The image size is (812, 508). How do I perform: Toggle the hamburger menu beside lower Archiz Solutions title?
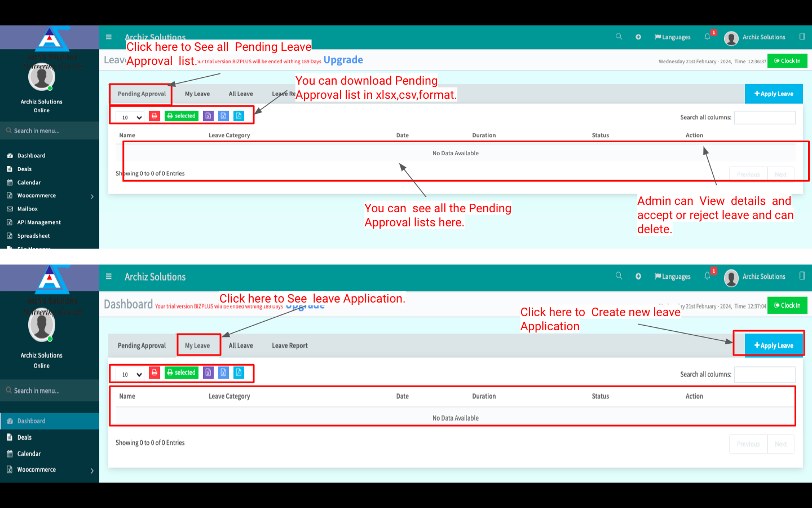[x=109, y=277]
